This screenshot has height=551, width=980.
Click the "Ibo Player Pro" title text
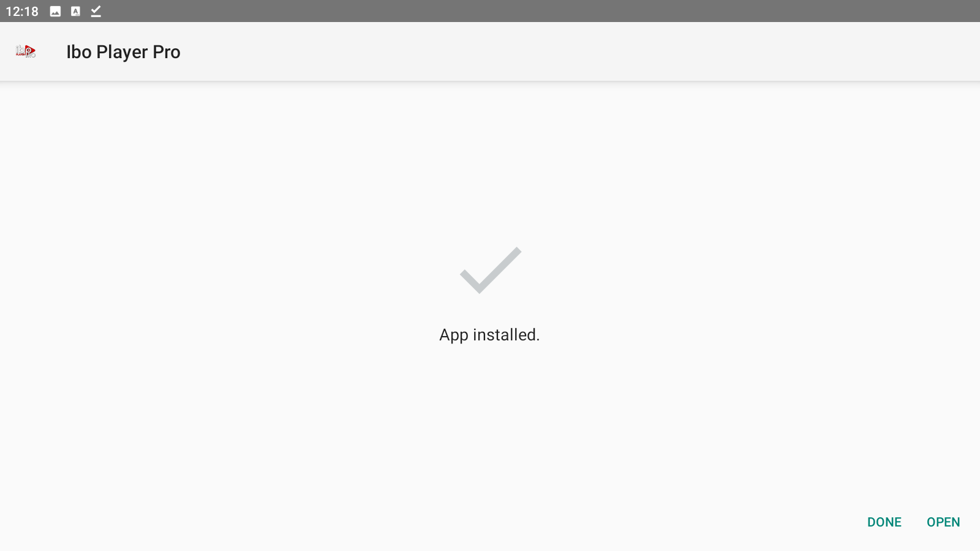pos(123,52)
